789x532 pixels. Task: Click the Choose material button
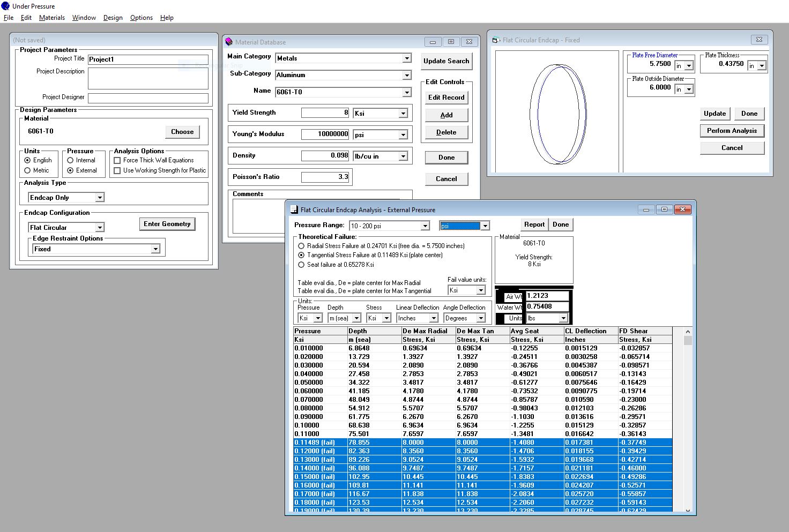point(182,132)
